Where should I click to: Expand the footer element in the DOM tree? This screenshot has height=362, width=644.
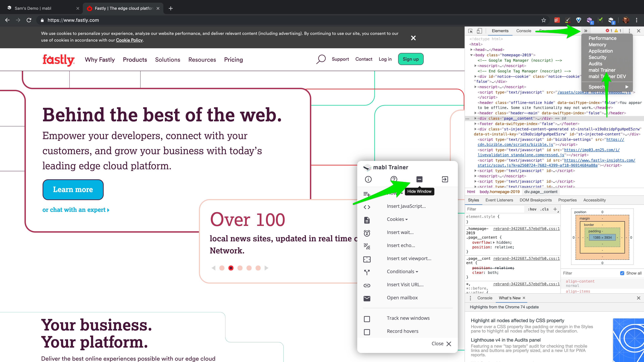[x=475, y=124]
